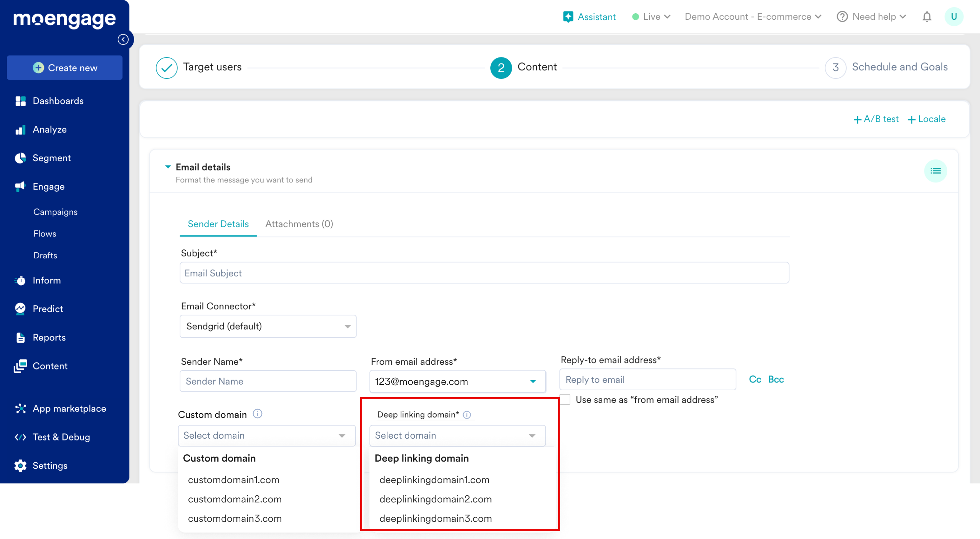Open Settings gear in sidebar
980x539 pixels.
point(20,466)
